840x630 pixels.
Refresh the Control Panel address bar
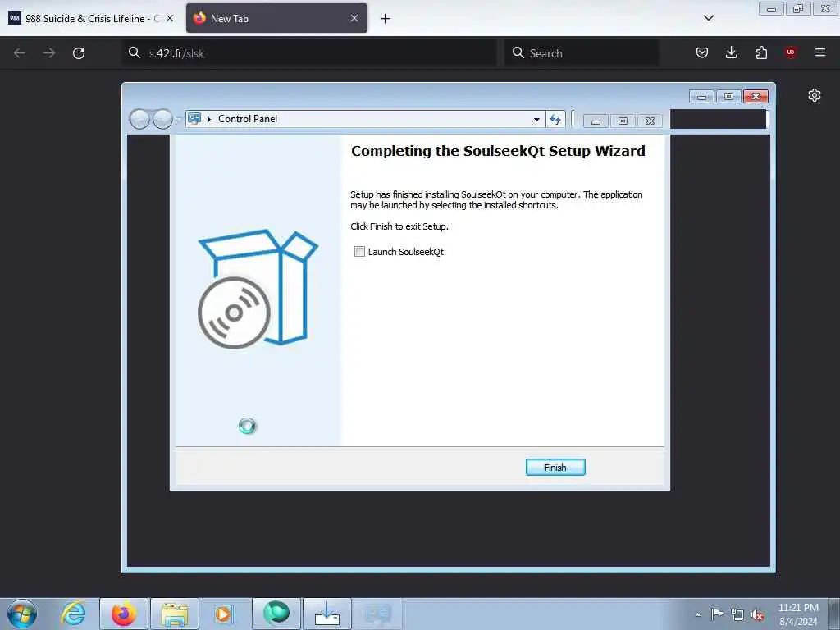pyautogui.click(x=555, y=120)
